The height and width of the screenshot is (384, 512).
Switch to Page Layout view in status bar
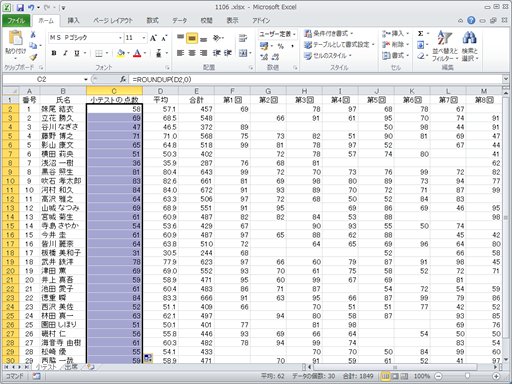pos(395,376)
